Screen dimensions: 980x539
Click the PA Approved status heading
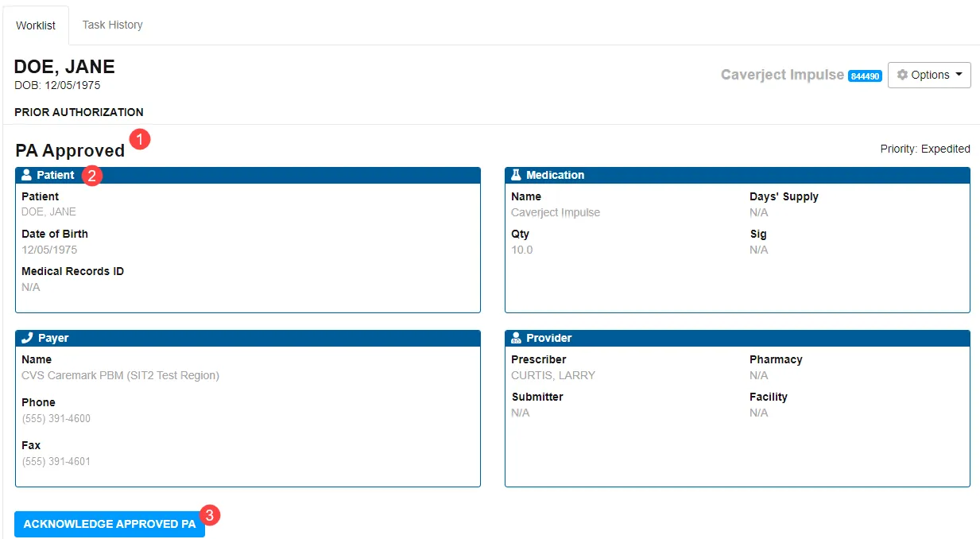(70, 150)
